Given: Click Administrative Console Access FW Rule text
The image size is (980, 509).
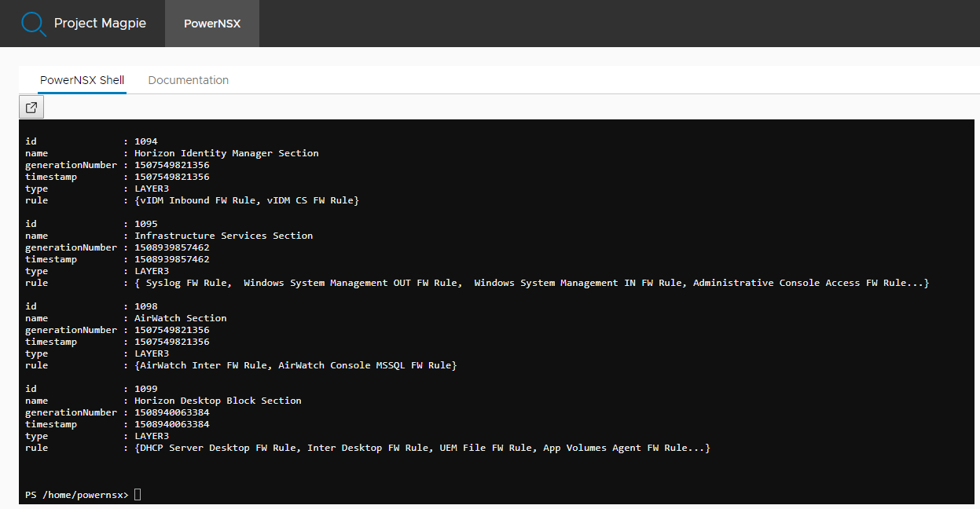Looking at the screenshot, I should [799, 283].
